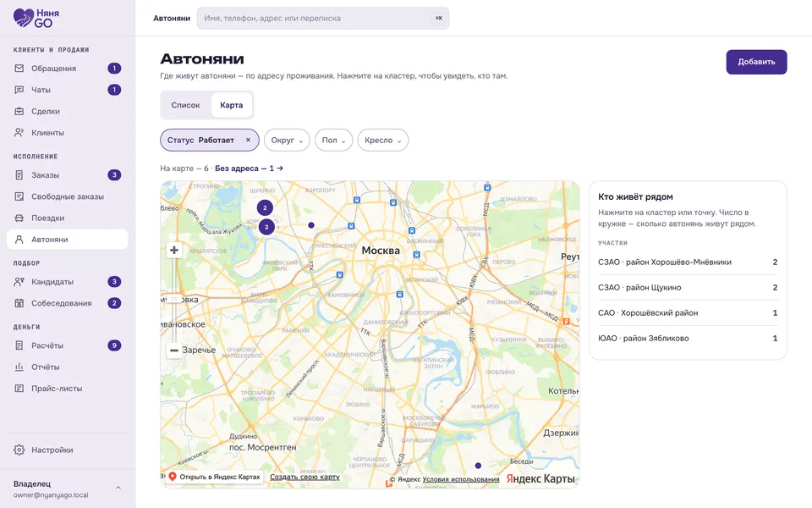Image resolution: width=812 pixels, height=508 pixels.
Task: Click the Яндекс Карты logo on the map
Action: (x=540, y=478)
